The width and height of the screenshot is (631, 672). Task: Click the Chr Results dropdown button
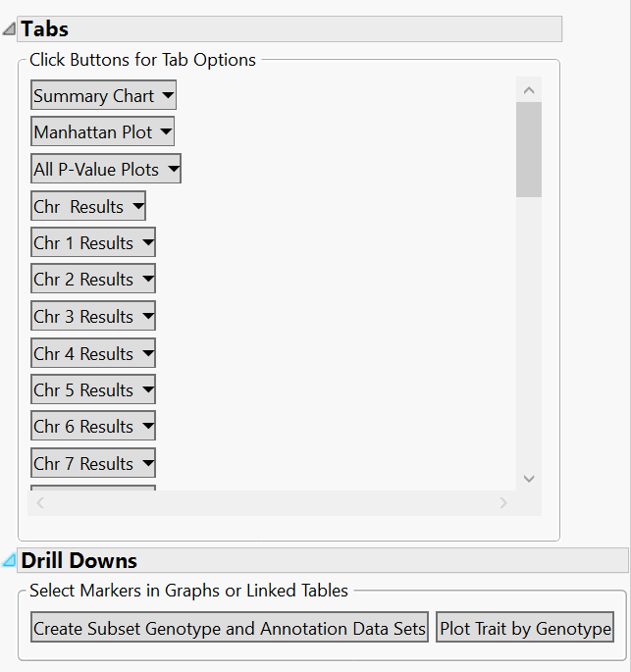pyautogui.click(x=88, y=207)
